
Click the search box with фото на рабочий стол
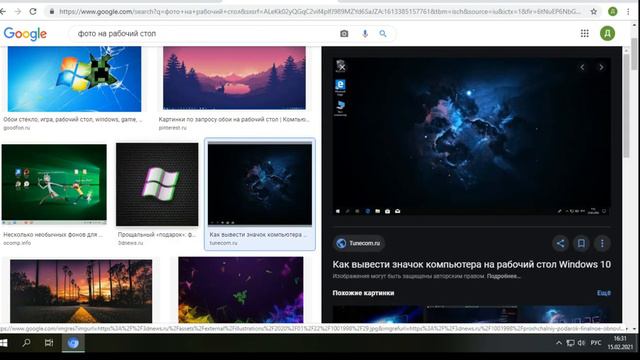[x=204, y=34]
